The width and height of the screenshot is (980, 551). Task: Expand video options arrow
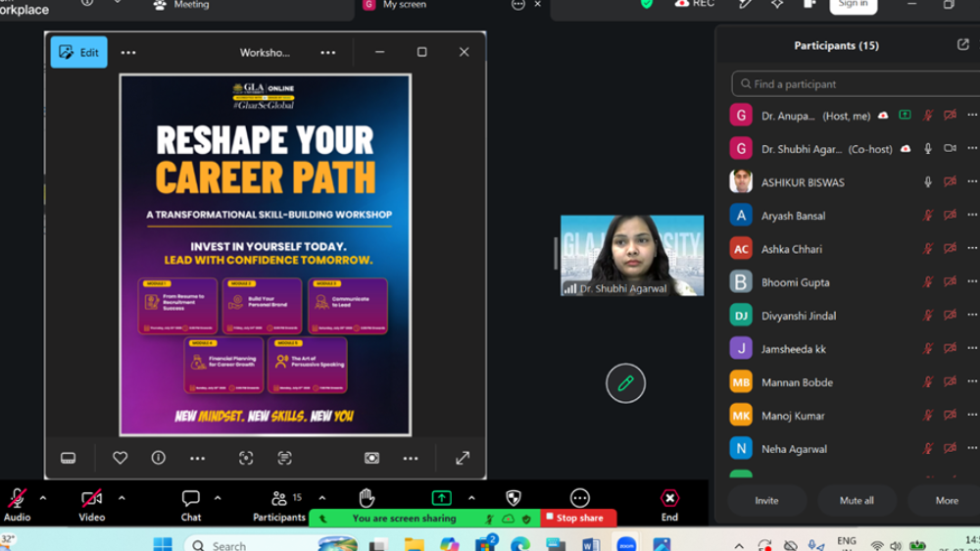122,498
